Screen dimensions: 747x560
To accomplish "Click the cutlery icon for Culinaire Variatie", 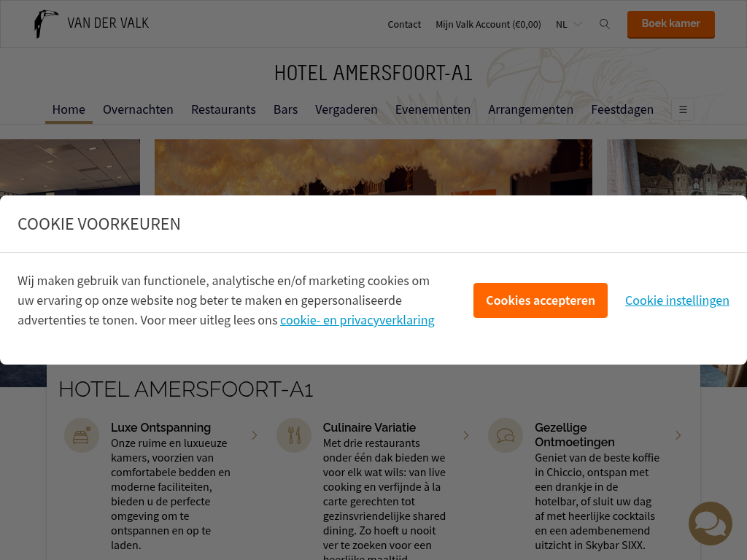I will tap(294, 435).
